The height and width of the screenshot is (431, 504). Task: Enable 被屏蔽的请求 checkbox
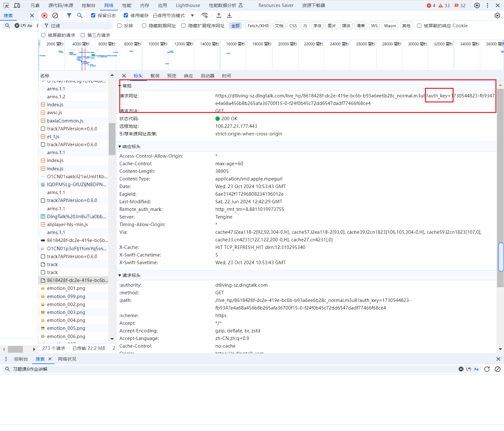tap(43, 35)
